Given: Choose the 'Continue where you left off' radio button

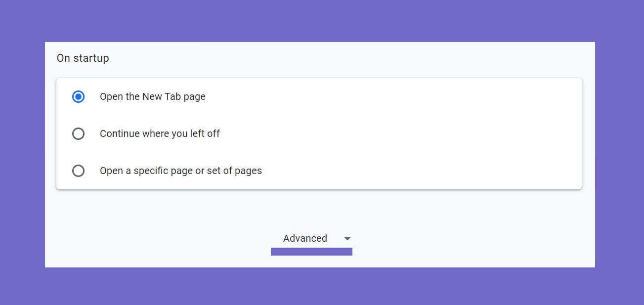Looking at the screenshot, I should click(78, 134).
